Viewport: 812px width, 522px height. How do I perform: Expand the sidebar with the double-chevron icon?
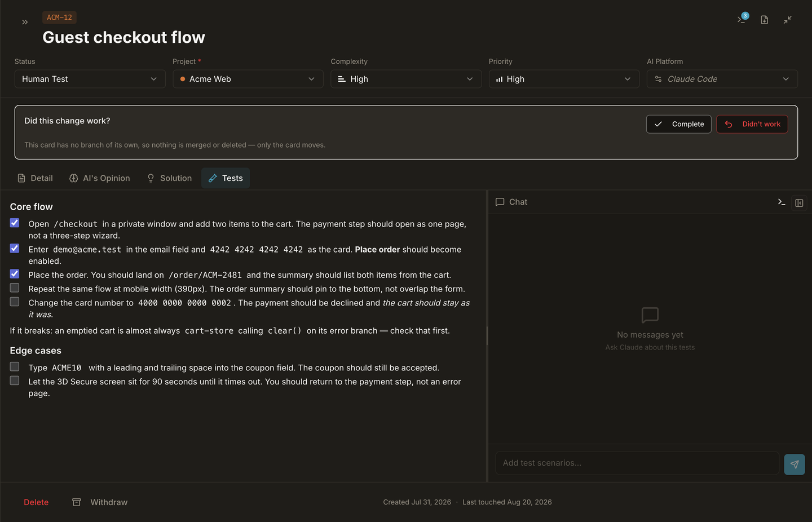click(25, 22)
